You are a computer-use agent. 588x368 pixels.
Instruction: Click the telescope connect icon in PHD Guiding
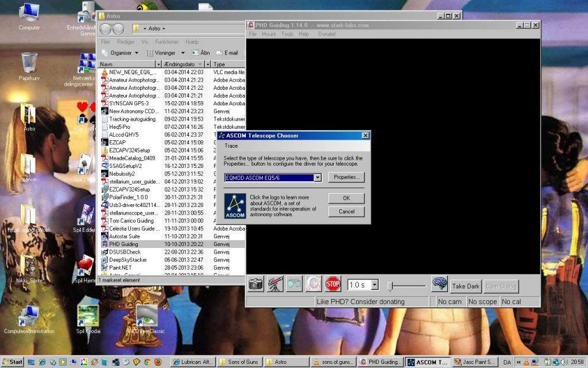[x=275, y=284]
